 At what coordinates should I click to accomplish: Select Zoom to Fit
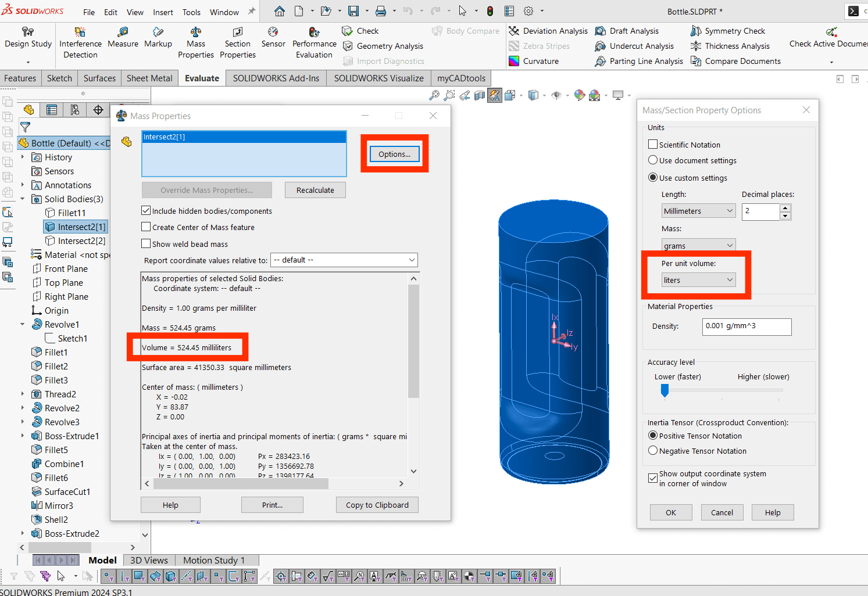coord(434,95)
